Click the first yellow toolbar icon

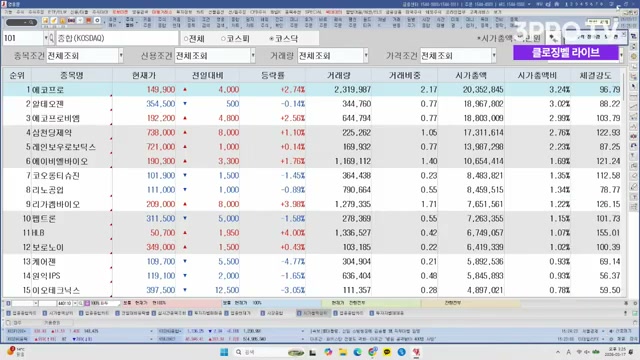[x=45, y=20]
